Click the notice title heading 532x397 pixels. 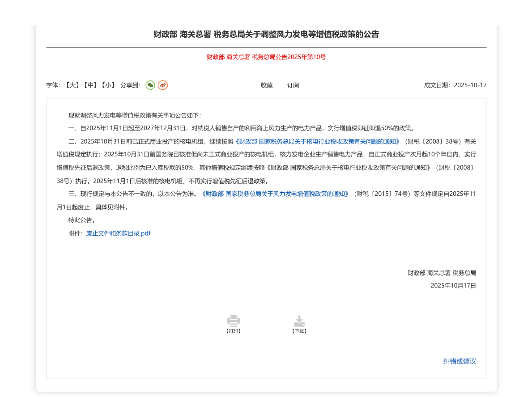coord(266,34)
